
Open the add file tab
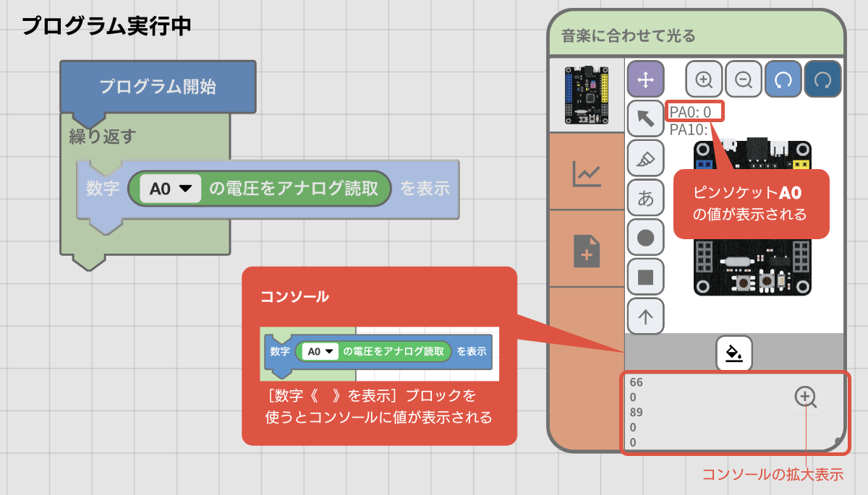tap(587, 249)
